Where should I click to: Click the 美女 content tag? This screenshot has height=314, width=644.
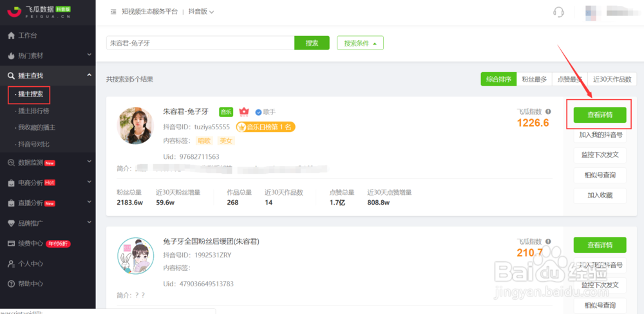click(x=226, y=141)
